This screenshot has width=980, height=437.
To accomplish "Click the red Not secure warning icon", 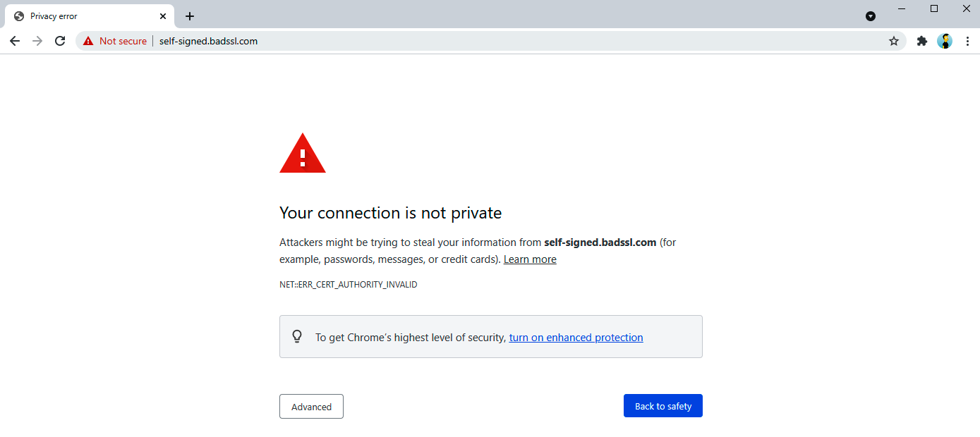I will [88, 41].
